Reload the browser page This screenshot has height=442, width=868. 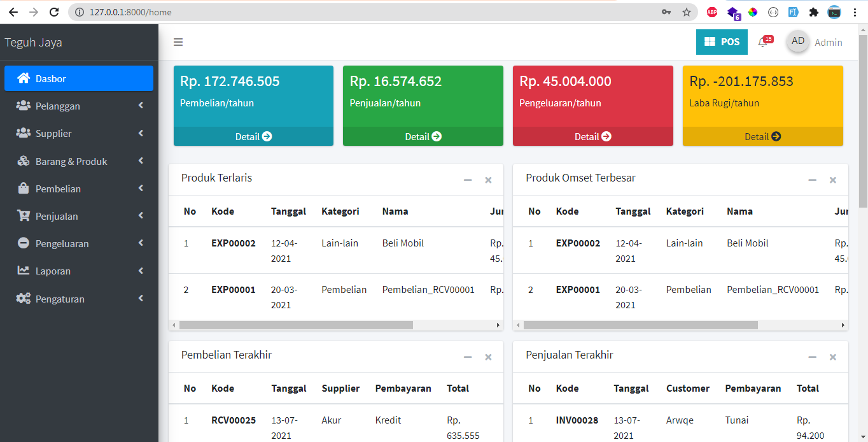pyautogui.click(x=54, y=12)
